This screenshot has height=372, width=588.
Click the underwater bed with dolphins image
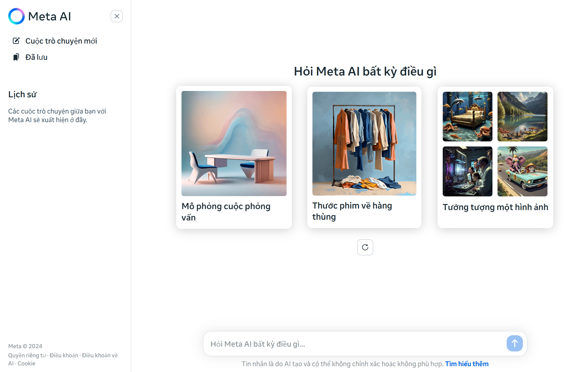(x=468, y=117)
